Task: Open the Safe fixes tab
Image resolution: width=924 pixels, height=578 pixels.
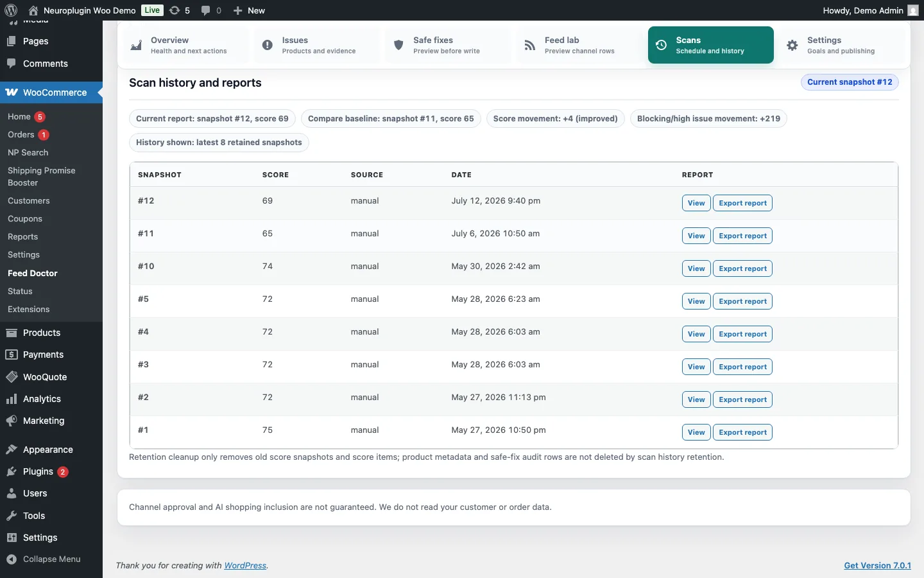Action: click(x=448, y=45)
